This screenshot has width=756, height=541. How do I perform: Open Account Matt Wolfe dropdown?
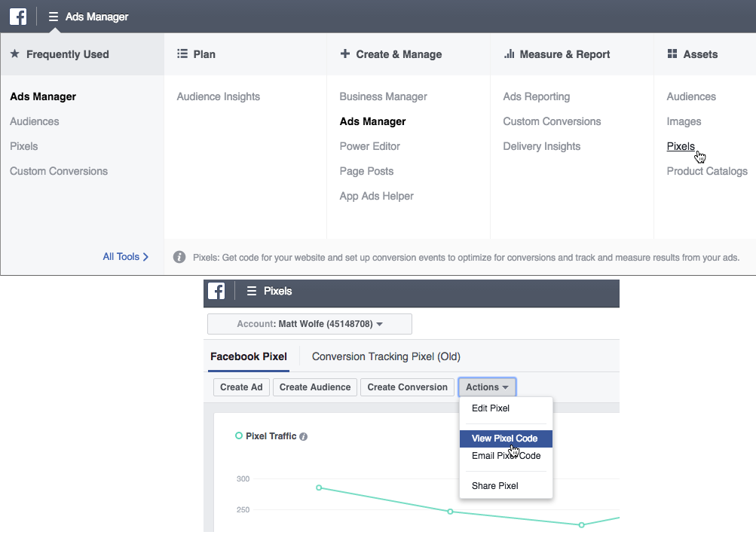310,324
